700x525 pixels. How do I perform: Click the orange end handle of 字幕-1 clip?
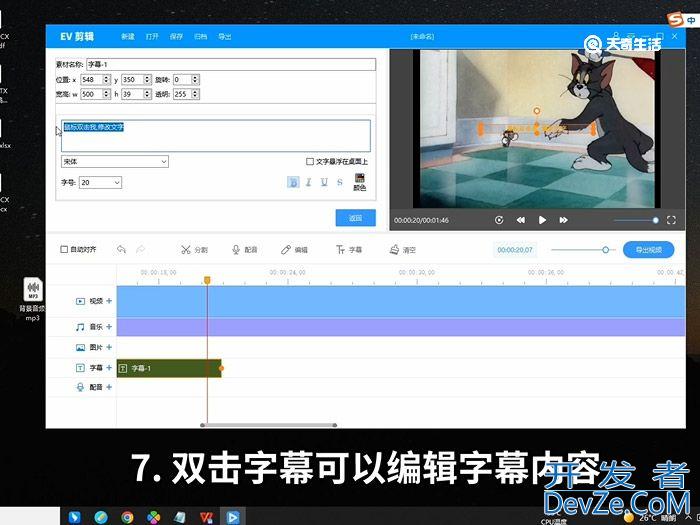click(x=221, y=368)
